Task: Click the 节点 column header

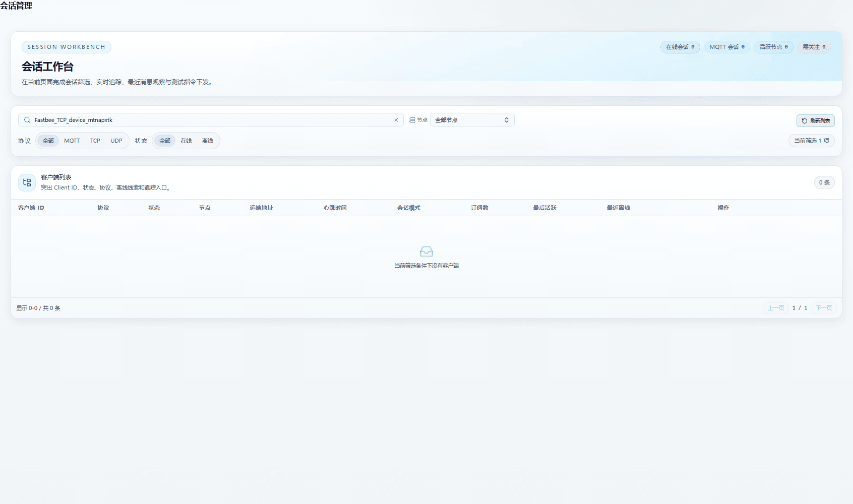Action: tap(205, 208)
